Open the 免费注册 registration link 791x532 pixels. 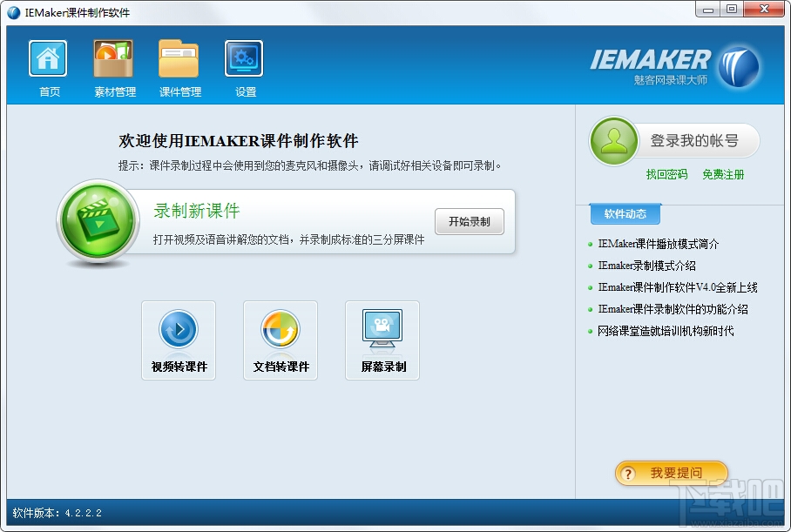tap(723, 174)
